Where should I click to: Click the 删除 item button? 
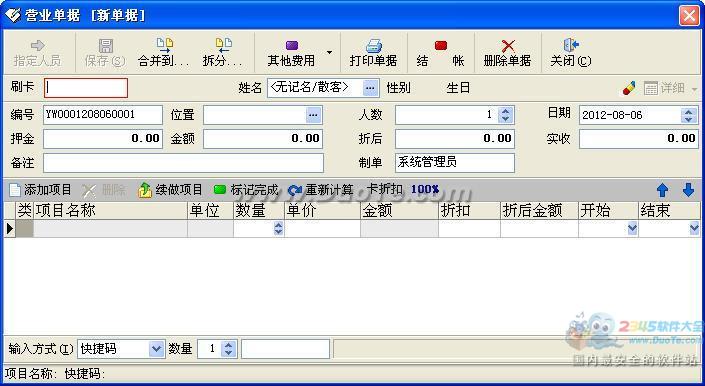coord(104,190)
